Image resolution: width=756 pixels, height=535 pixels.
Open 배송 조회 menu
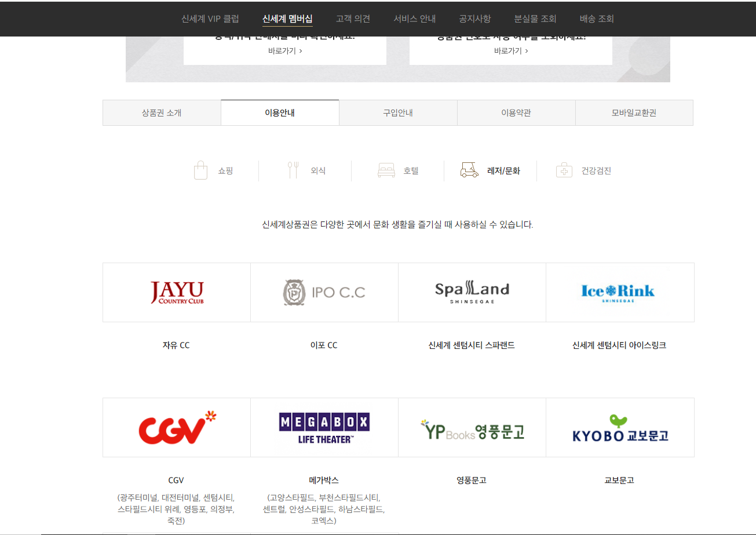point(597,19)
